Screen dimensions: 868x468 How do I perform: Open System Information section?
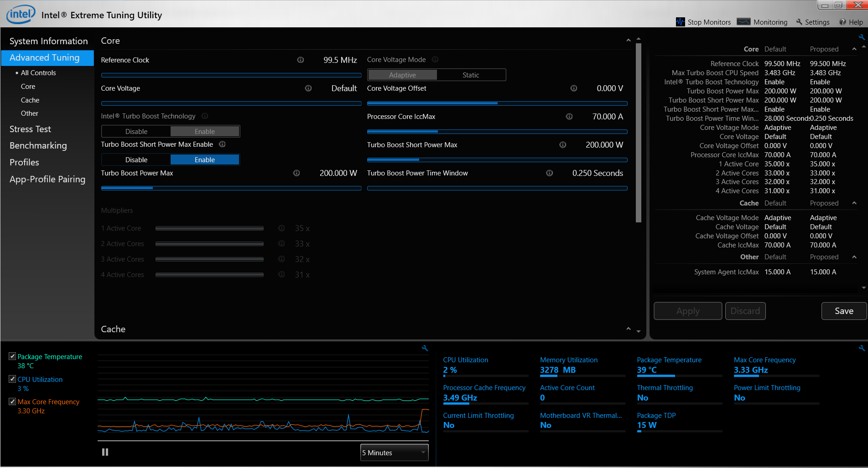pos(48,41)
